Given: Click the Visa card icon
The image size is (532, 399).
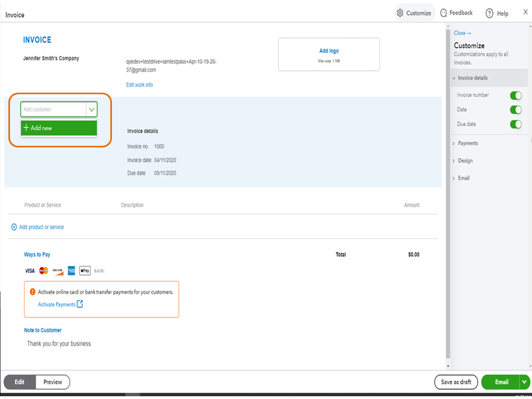Looking at the screenshot, I should 30,271.
